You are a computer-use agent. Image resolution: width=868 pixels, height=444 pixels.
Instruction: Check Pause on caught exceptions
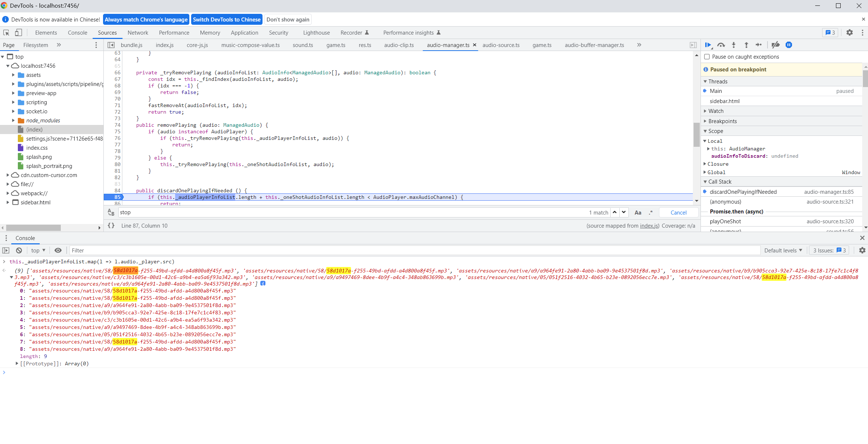pyautogui.click(x=707, y=57)
